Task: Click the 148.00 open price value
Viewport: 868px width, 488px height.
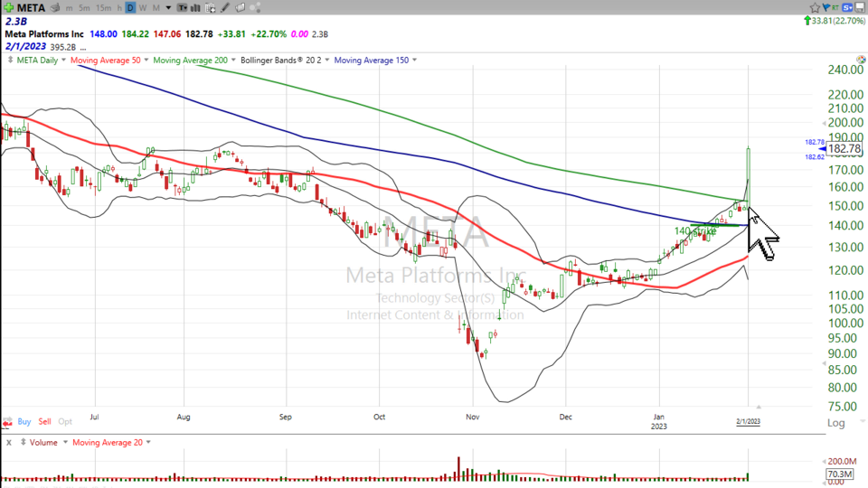Action: pos(103,33)
